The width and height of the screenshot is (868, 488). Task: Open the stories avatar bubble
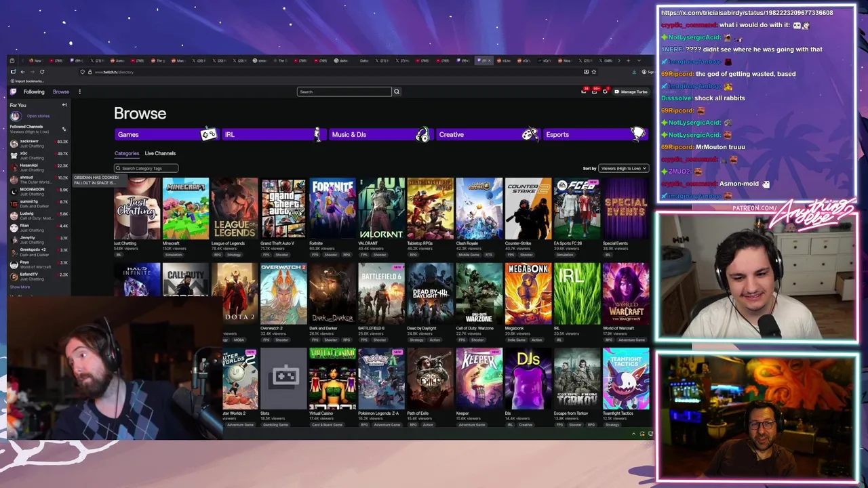point(15,116)
